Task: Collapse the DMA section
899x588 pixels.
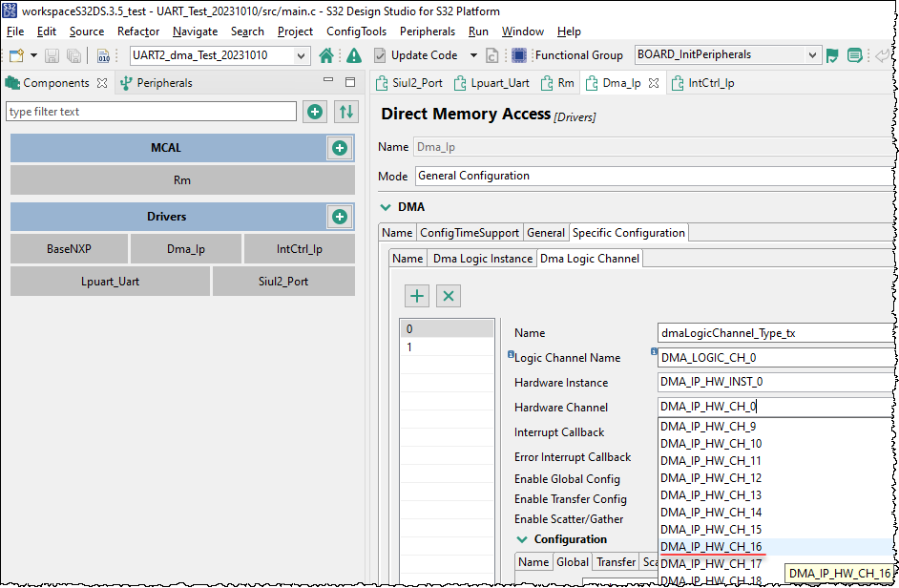Action: point(387,206)
